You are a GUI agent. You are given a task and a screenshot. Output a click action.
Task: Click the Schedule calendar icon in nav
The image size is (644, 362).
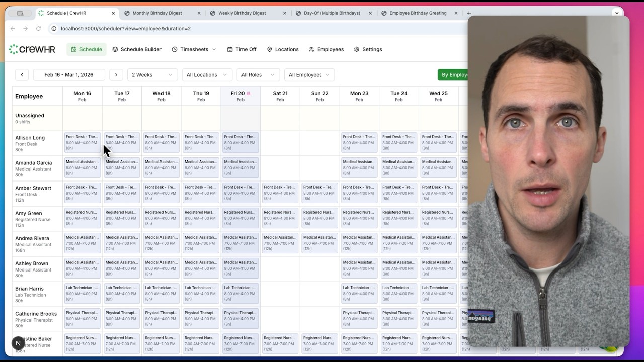74,49
